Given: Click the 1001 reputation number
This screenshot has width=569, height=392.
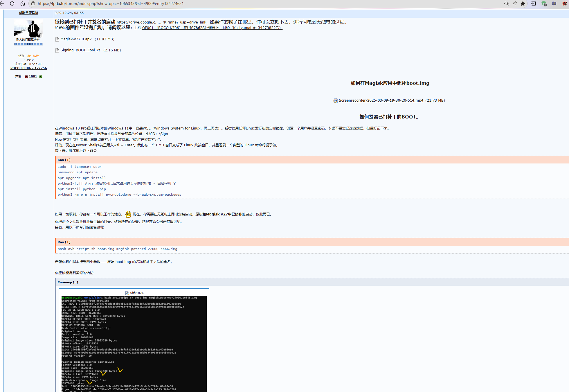Looking at the screenshot, I should point(33,76).
